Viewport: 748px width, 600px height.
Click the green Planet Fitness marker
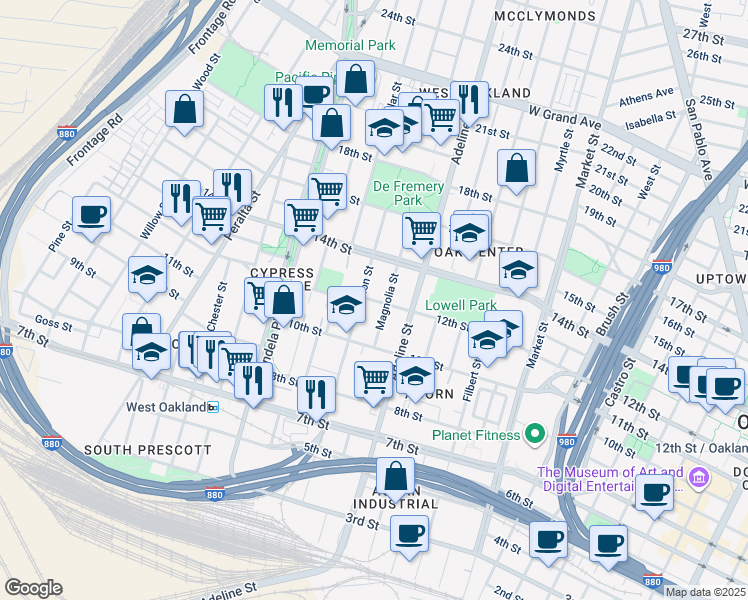pyautogui.click(x=535, y=435)
